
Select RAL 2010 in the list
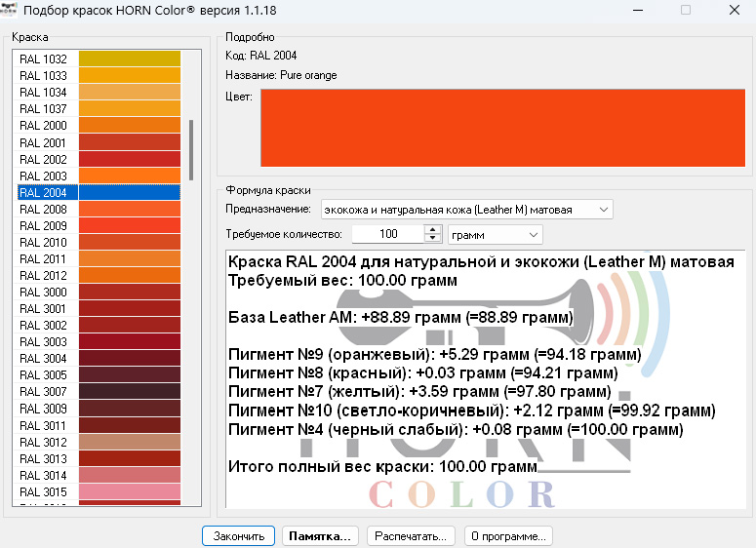[x=99, y=243]
